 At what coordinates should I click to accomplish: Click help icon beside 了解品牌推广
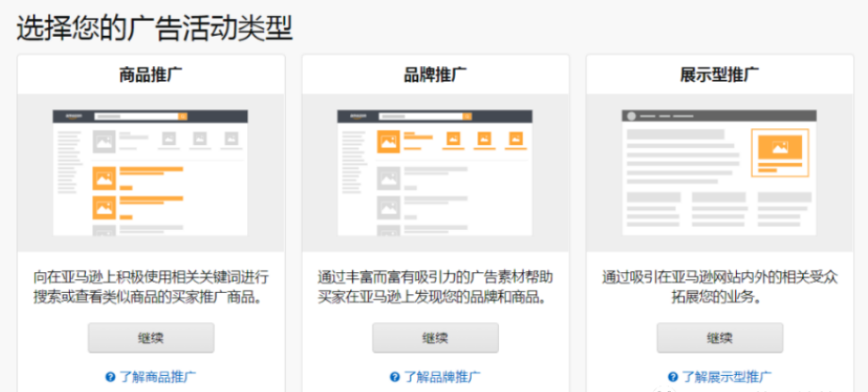point(394,377)
